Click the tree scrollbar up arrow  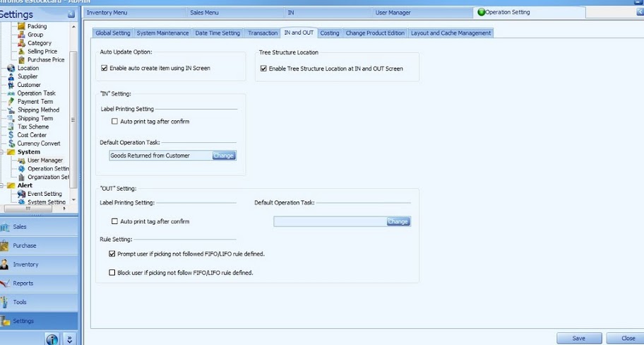[x=73, y=26]
